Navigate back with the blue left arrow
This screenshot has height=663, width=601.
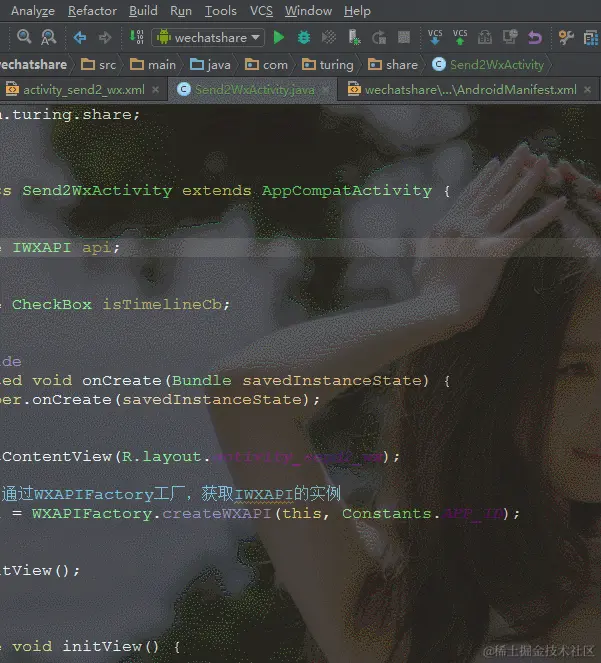80,38
